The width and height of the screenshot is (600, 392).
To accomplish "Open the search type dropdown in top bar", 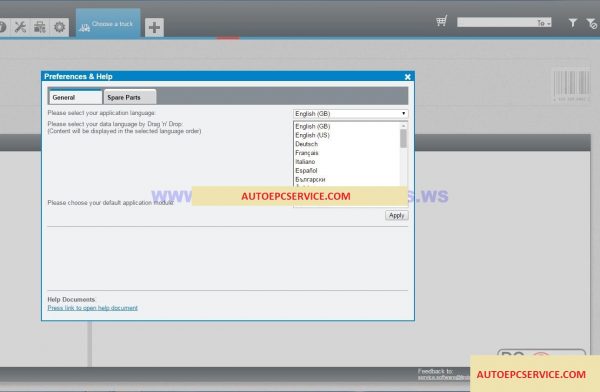I will [543, 23].
